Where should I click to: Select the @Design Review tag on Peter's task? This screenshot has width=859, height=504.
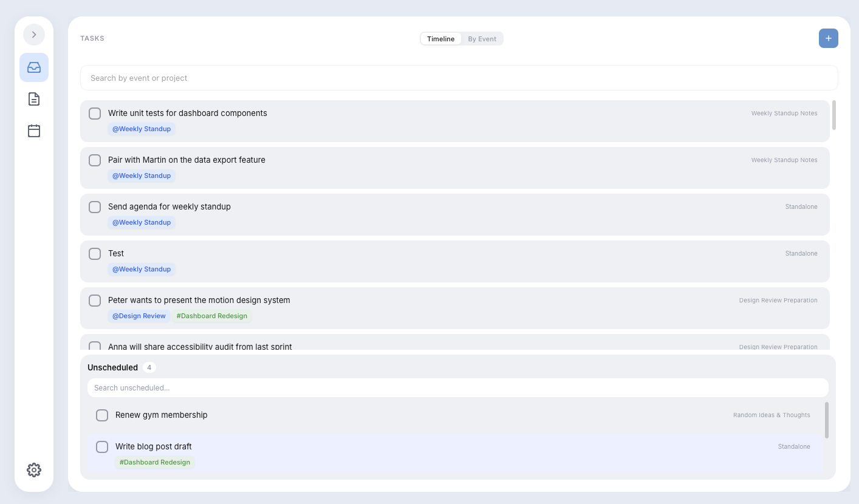click(x=139, y=316)
